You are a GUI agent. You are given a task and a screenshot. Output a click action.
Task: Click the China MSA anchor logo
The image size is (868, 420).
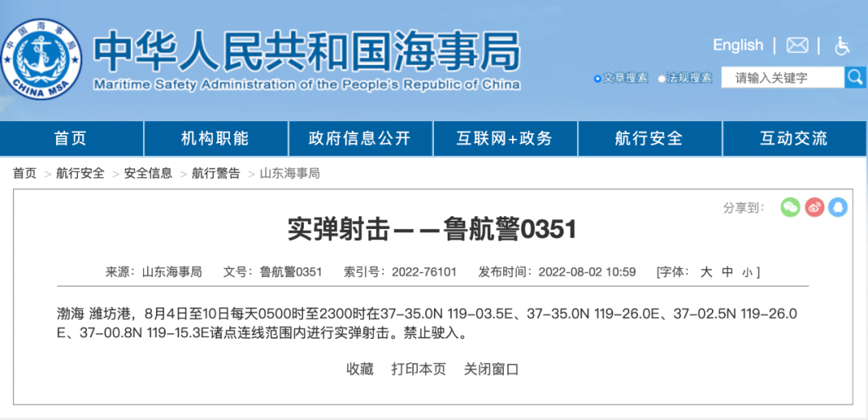click(x=42, y=60)
